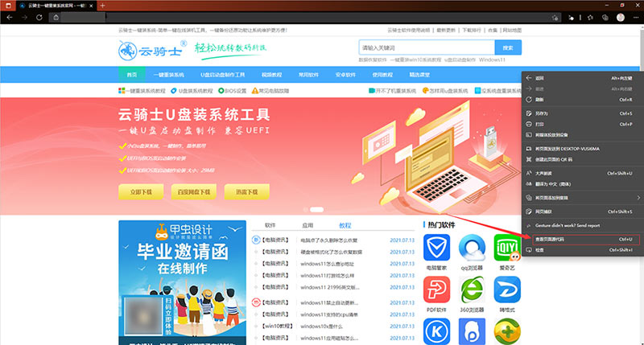644x345 pixels.
Task: Click the favorites star icon in the browser toolbar
Action: [590, 18]
